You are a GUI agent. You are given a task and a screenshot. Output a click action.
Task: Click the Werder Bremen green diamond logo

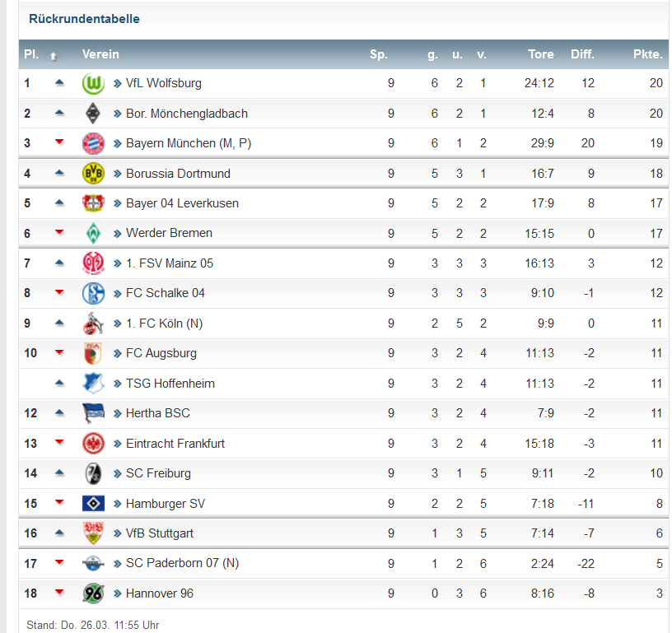pyautogui.click(x=93, y=234)
